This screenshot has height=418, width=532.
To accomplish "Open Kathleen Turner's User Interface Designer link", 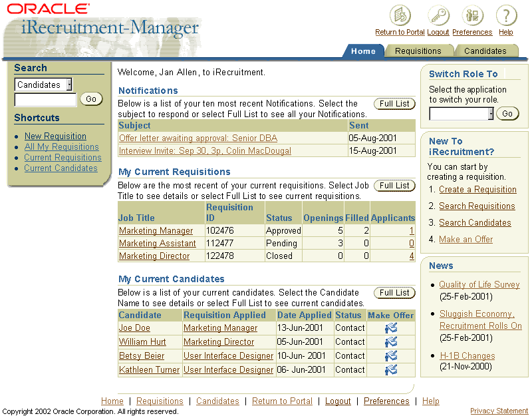I will pos(228,370).
